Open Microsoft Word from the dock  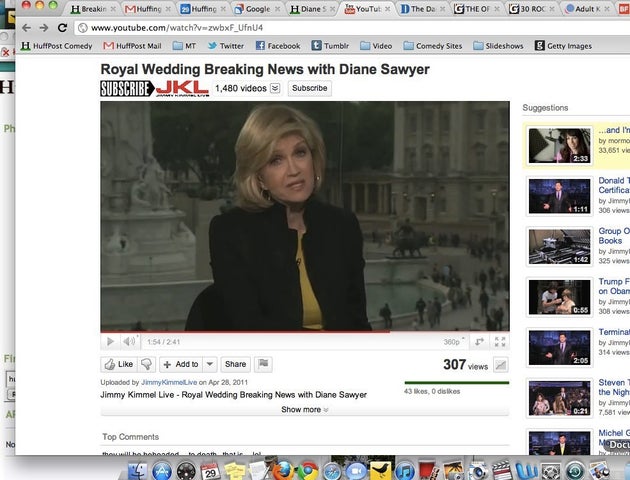point(527,472)
